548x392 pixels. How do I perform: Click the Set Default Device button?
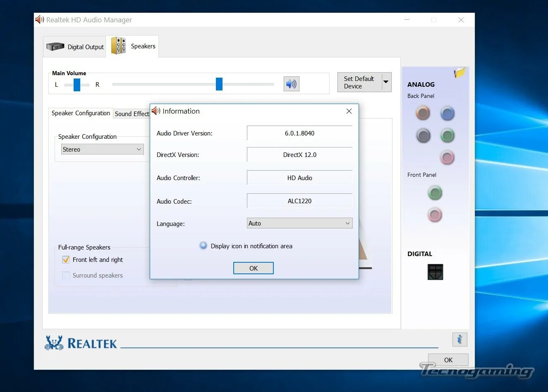[x=359, y=82]
